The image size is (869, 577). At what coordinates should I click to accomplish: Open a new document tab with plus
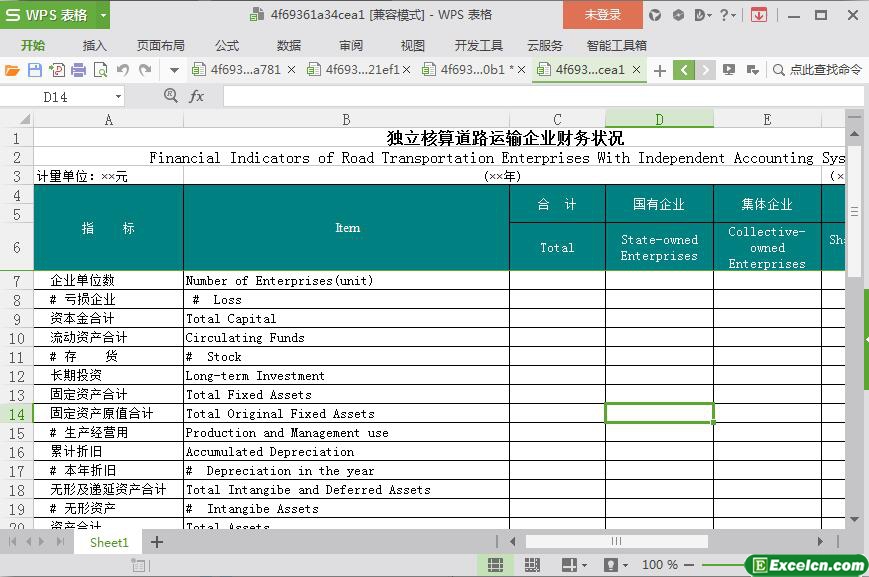click(659, 70)
